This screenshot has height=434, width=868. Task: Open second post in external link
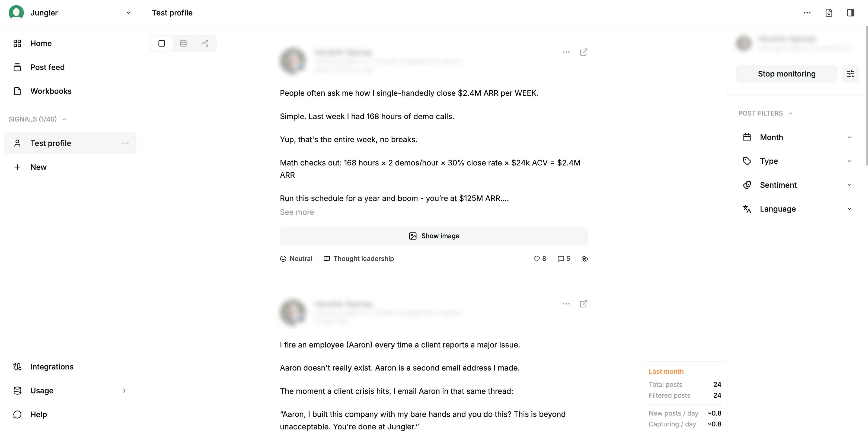tap(584, 304)
